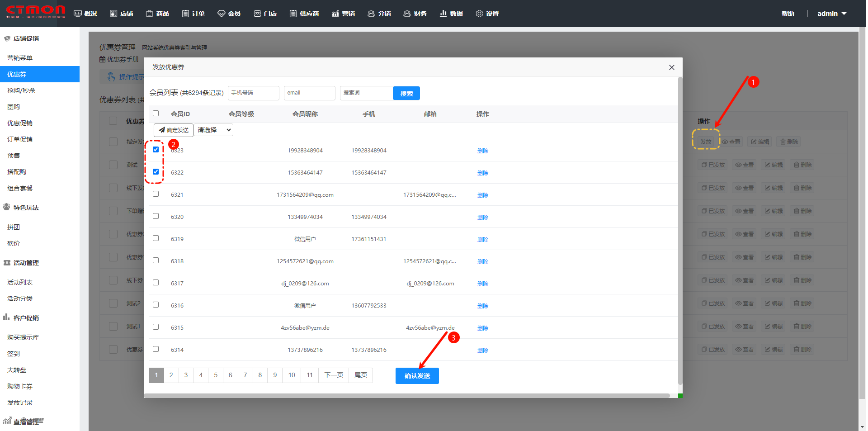Viewport: 868px width, 431px height.
Task: Open 抢购/秒杀 in the sidebar menu
Action: point(21,90)
